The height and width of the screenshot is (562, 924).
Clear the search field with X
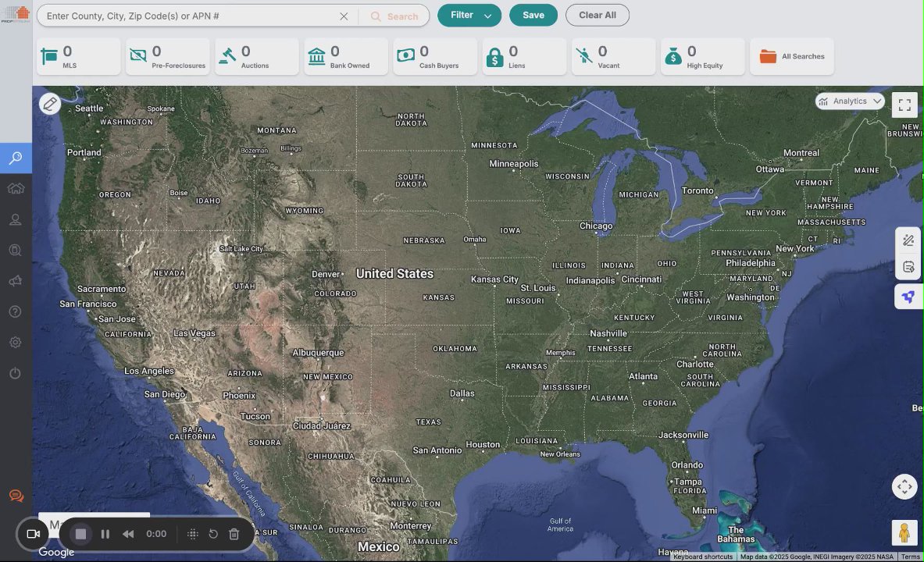344,16
